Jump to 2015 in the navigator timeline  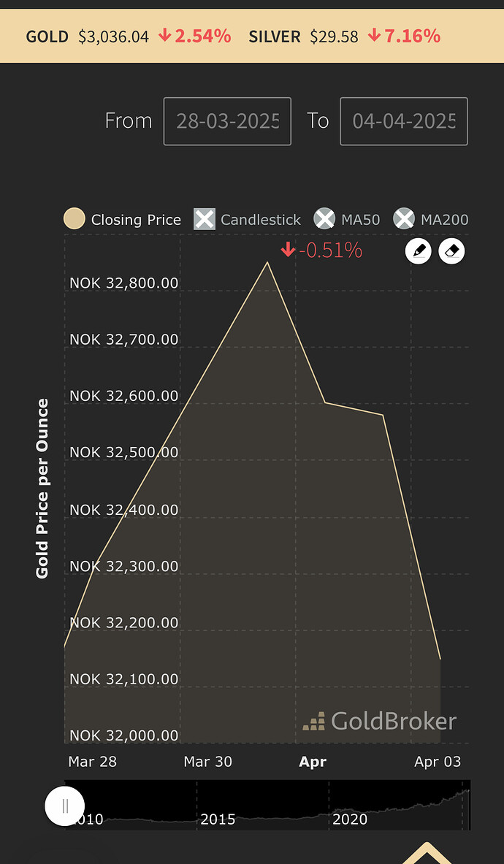(218, 819)
